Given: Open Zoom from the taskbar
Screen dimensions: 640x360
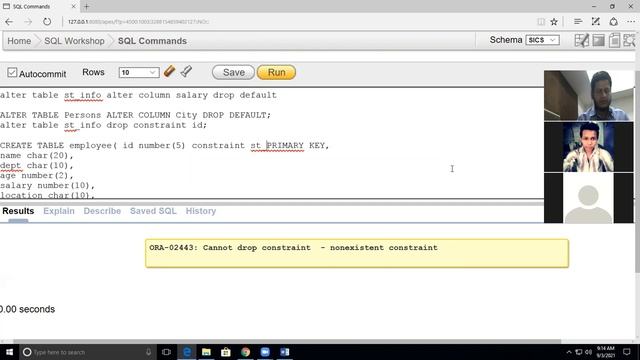Looking at the screenshot, I should point(265,352).
